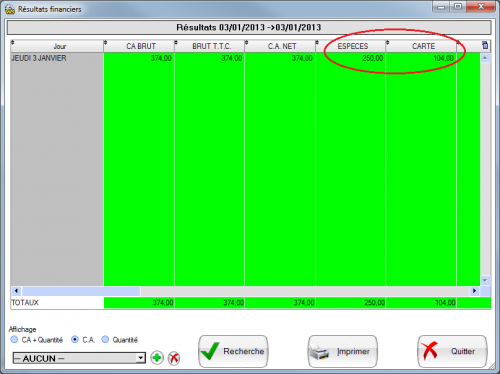Click the BRUT T.T.C. column header
Viewport: 500px width, 374px height.
pos(210,46)
